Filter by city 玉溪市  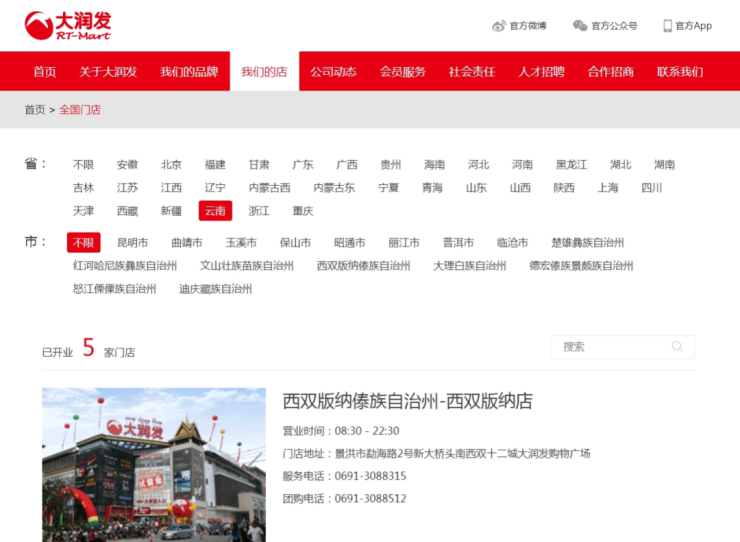(241, 243)
